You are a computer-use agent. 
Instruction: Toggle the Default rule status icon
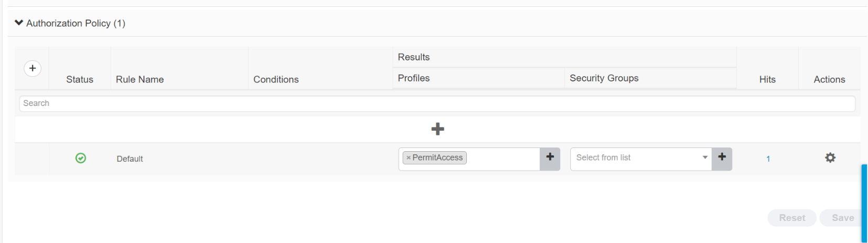point(80,158)
